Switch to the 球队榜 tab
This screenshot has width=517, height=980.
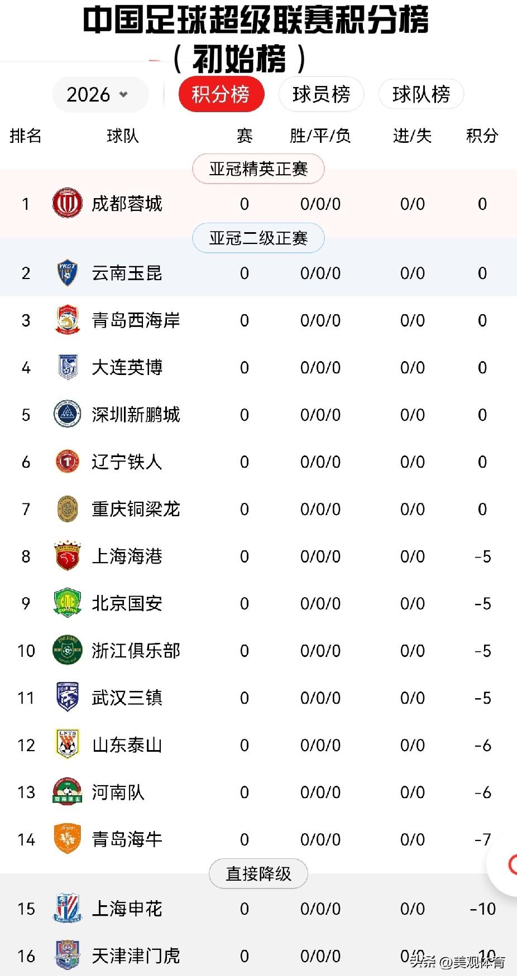(x=421, y=94)
